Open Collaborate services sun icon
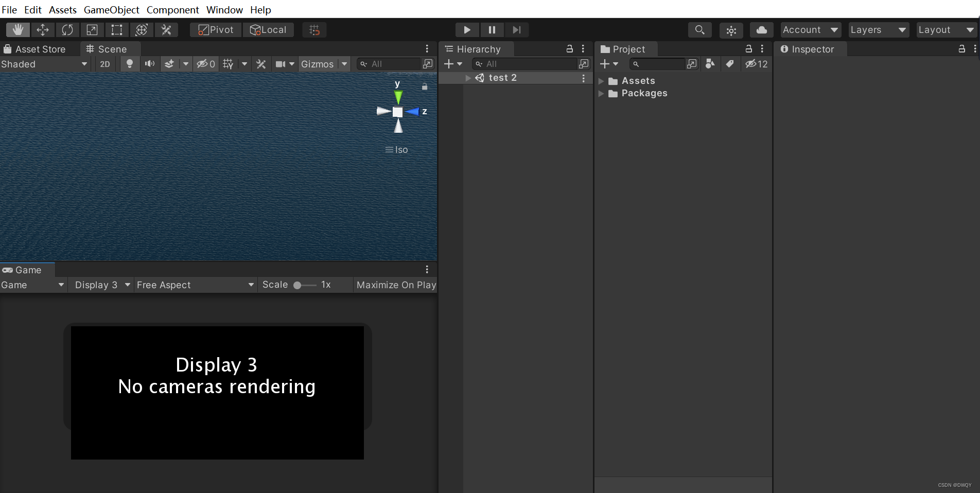The width and height of the screenshot is (980, 493). pyautogui.click(x=731, y=30)
